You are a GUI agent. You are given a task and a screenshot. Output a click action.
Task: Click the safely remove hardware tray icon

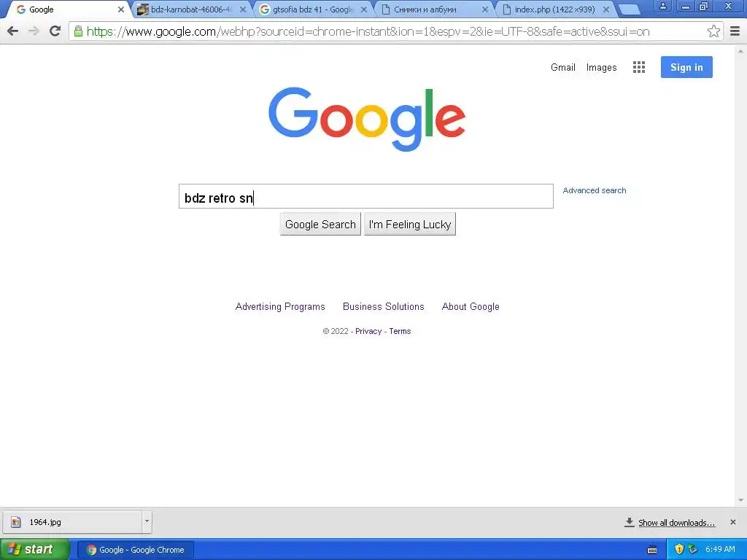(693, 549)
